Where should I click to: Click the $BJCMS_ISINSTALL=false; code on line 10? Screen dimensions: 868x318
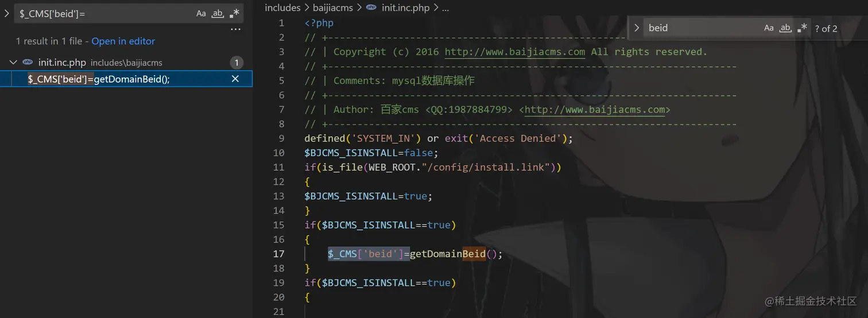tap(371, 153)
